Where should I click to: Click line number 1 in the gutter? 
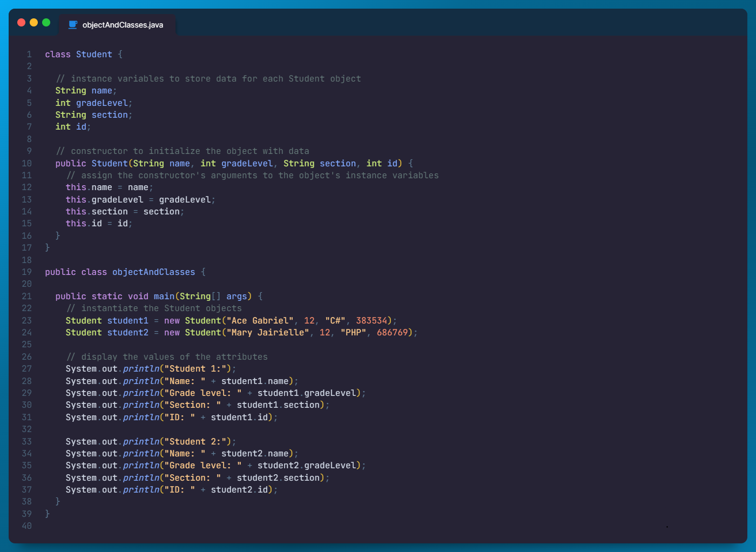tap(29, 55)
